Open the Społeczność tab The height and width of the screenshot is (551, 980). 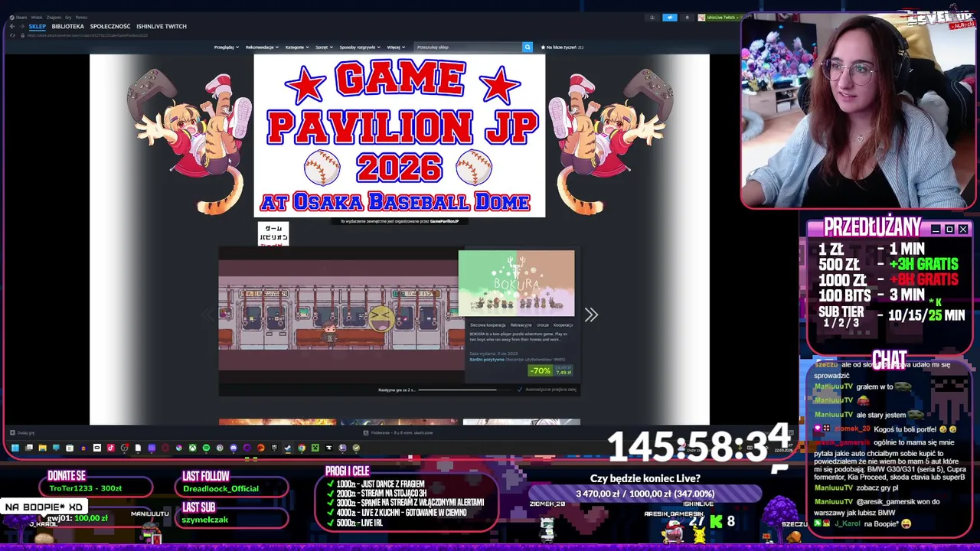click(110, 26)
